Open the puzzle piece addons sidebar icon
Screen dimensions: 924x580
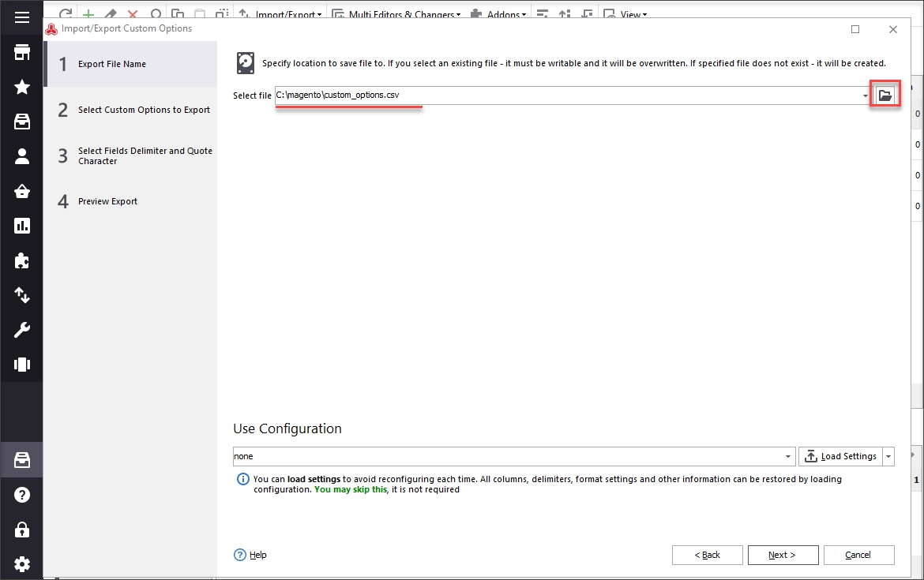coord(22,261)
